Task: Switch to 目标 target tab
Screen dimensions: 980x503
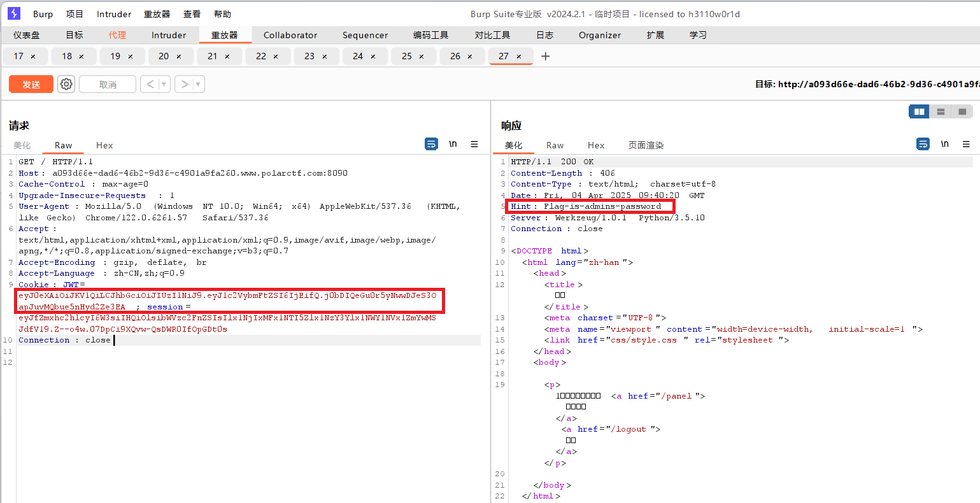Action: (x=75, y=35)
